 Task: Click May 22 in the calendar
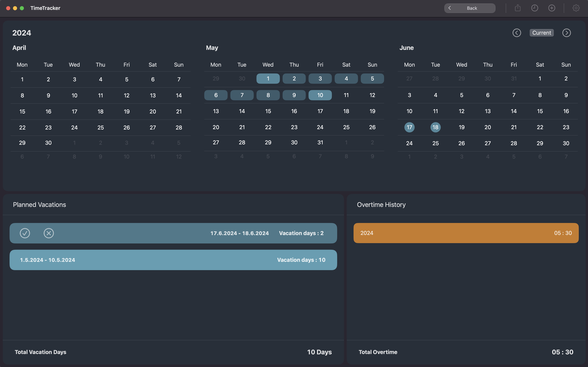pos(268,127)
